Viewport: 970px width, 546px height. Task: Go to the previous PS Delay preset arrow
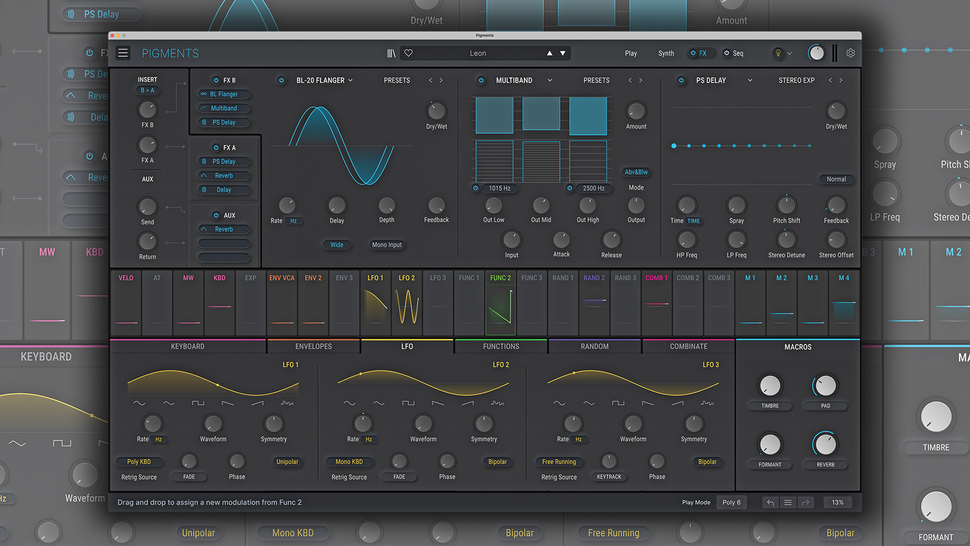pos(830,80)
